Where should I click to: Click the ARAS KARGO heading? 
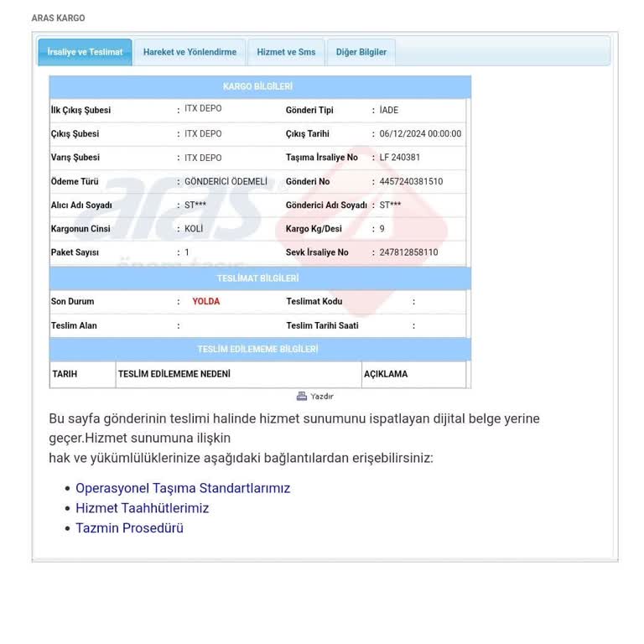(59, 18)
